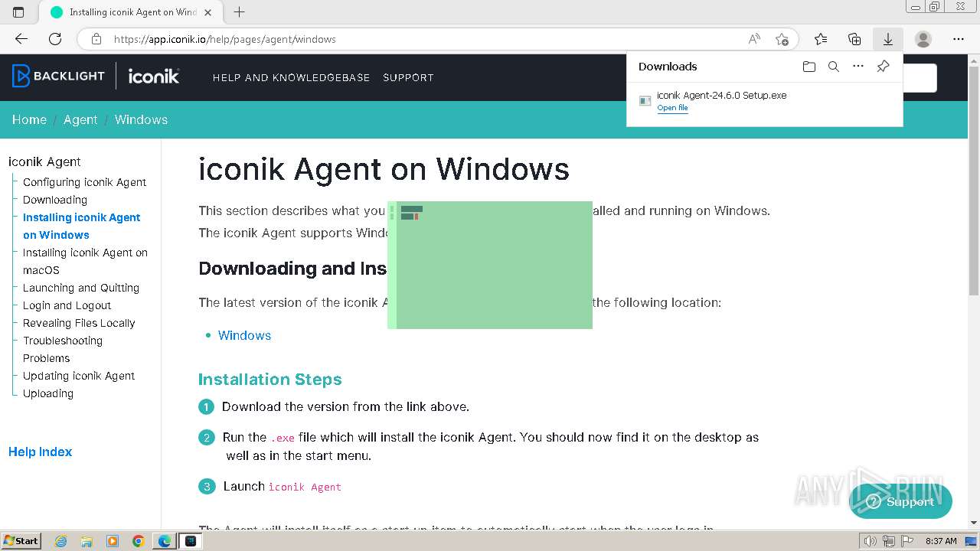Screen dimensions: 980x551
Task: Switch to Edge taskbar icon
Action: tap(165, 541)
